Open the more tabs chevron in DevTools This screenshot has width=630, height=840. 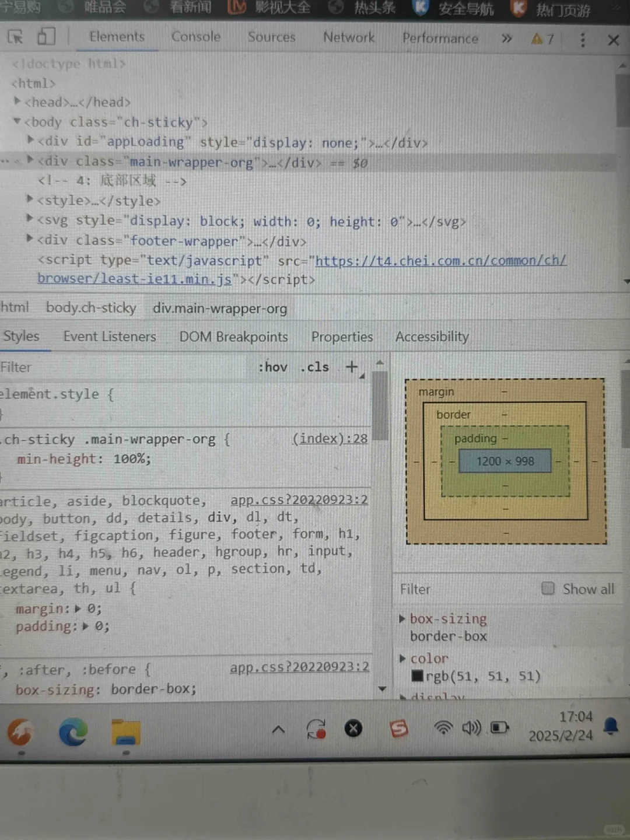[506, 38]
